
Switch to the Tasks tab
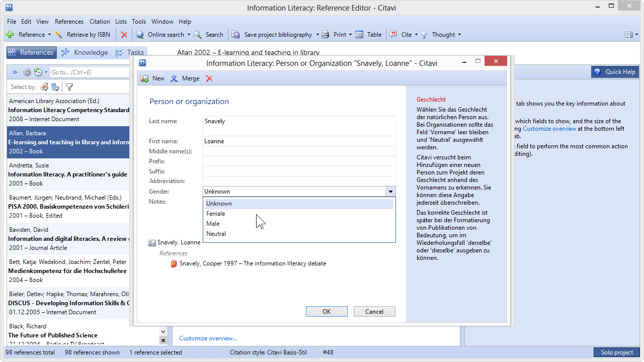(129, 52)
